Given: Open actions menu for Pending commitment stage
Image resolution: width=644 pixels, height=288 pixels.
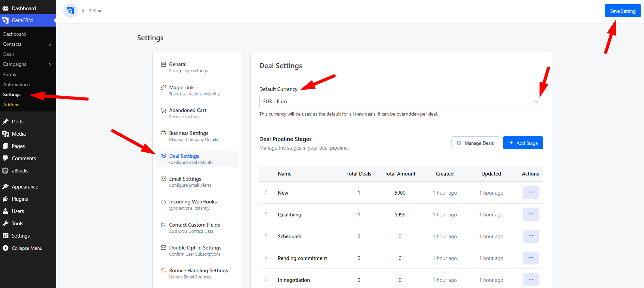Looking at the screenshot, I should [x=531, y=258].
